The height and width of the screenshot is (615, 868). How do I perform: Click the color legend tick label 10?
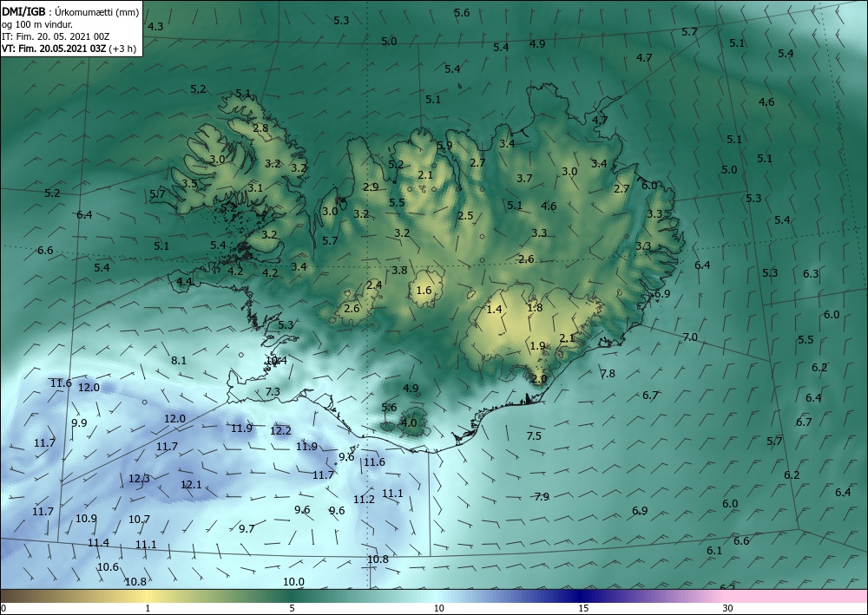tap(437, 608)
